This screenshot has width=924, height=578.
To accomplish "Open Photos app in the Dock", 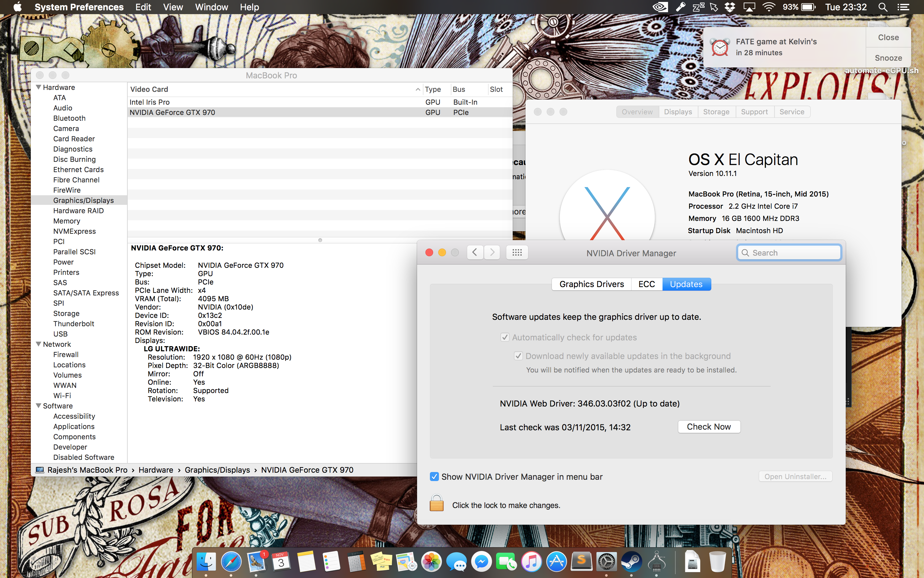I will tap(431, 562).
